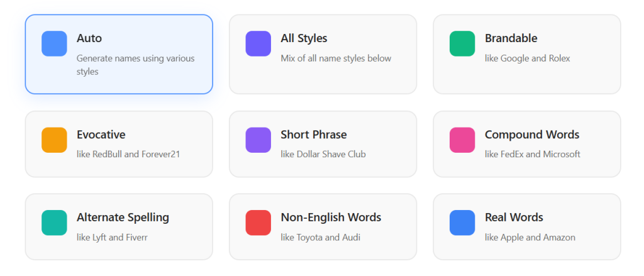Click the green Brandable icon
The image size is (644, 276).
click(x=462, y=43)
